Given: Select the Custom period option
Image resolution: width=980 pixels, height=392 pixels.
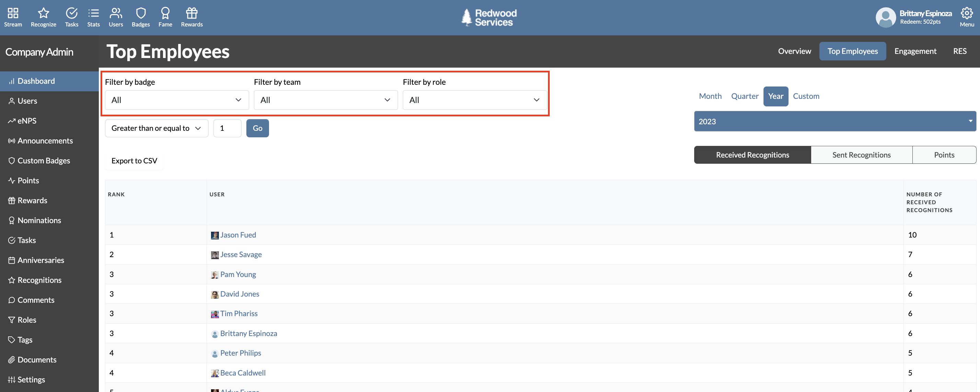Looking at the screenshot, I should (x=806, y=96).
